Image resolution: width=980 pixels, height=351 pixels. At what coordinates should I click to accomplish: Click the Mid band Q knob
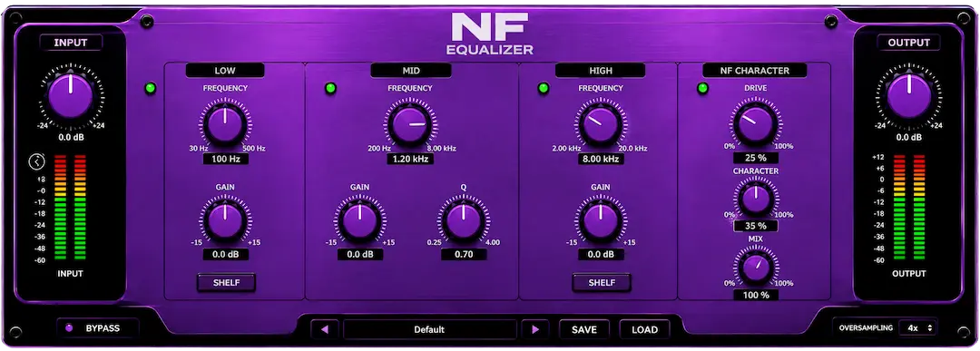point(463,221)
